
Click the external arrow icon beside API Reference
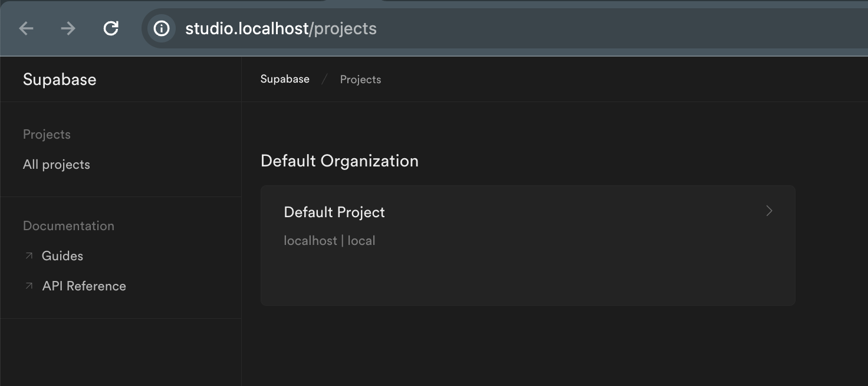[28, 286]
